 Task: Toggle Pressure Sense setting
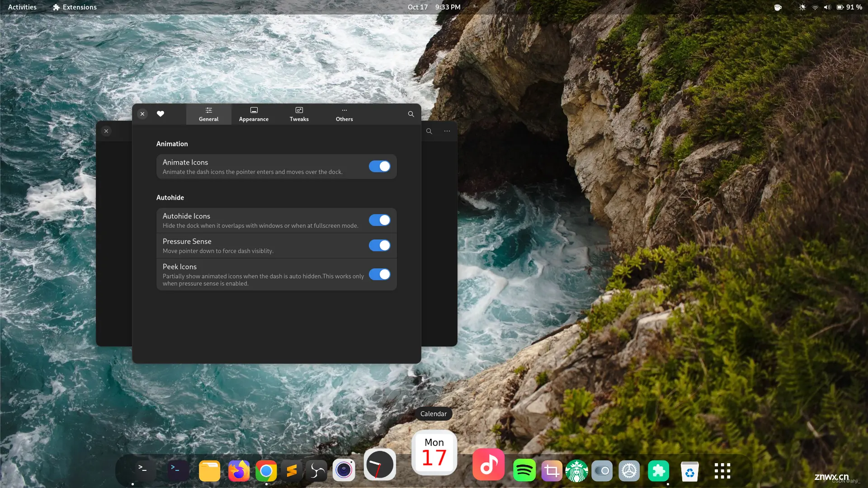click(380, 245)
